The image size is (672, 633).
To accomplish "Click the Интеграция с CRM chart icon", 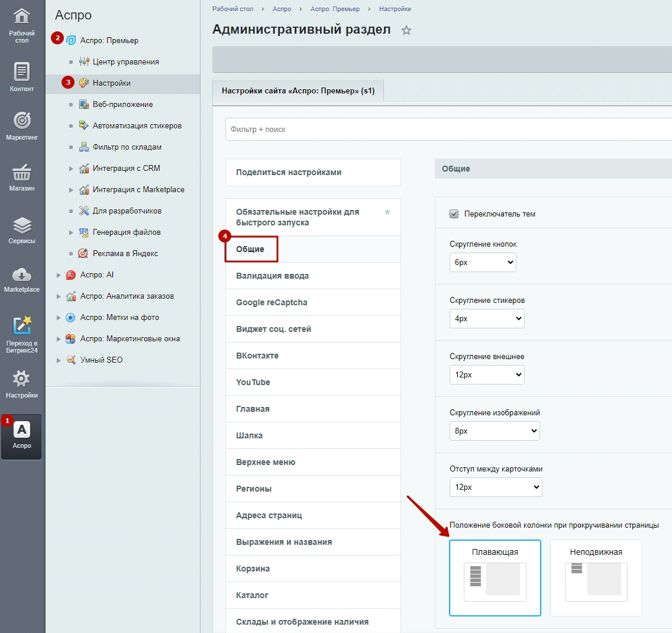I will (x=84, y=169).
